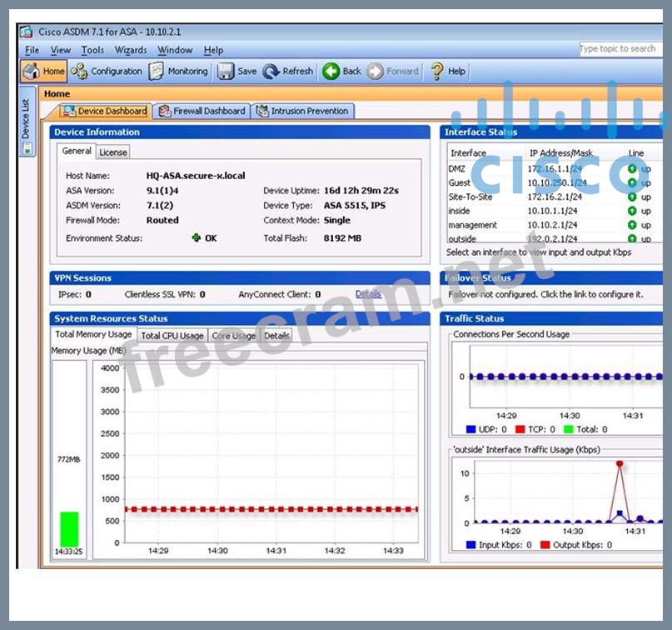Open Configuration from the toolbar
The image size is (672, 630).
click(80, 72)
